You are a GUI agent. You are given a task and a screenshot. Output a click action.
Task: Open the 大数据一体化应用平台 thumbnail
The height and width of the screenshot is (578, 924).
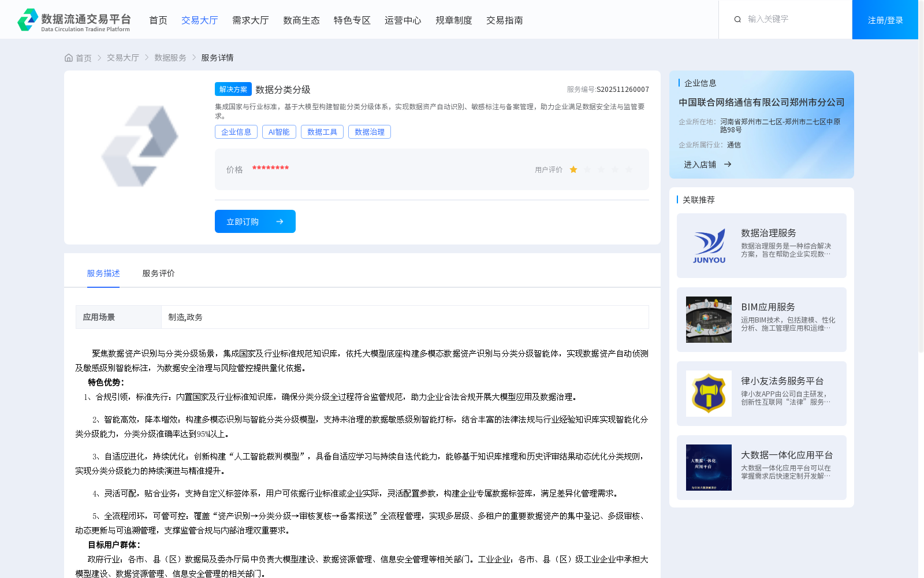[x=709, y=468]
